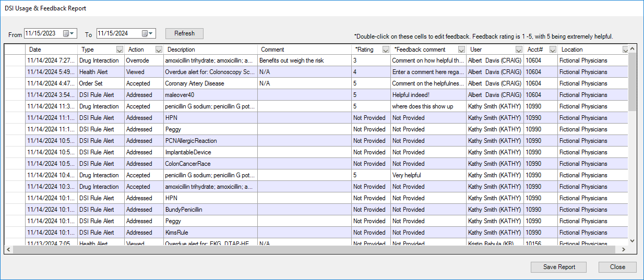Click the Description column header
Screen dimensions: 644x280
[x=210, y=50]
